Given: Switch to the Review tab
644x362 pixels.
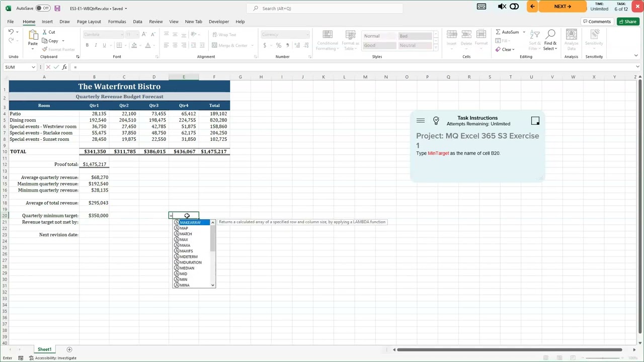Looking at the screenshot, I should [155, 22].
